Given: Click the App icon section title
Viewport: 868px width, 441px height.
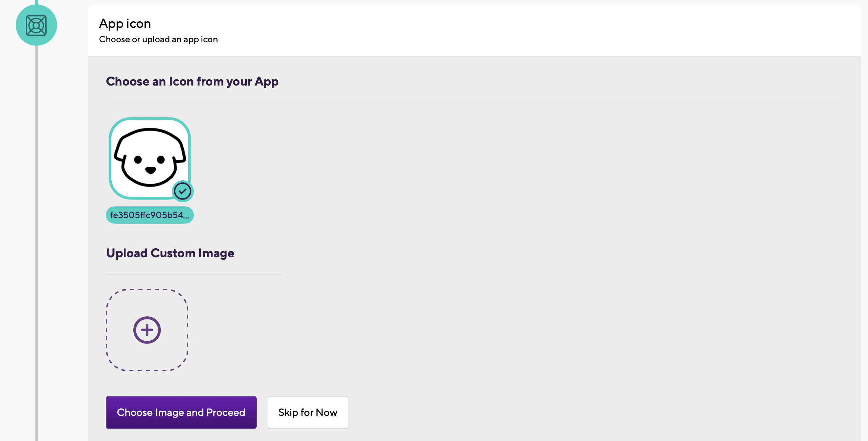Looking at the screenshot, I should (125, 23).
